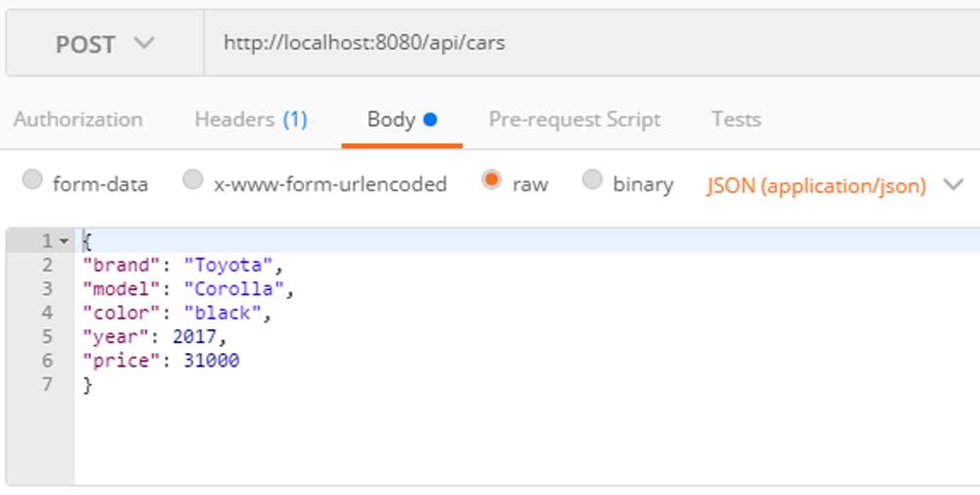Image resolution: width=980 pixels, height=495 pixels.
Task: Click the closing brace on line 7
Action: 87,385
